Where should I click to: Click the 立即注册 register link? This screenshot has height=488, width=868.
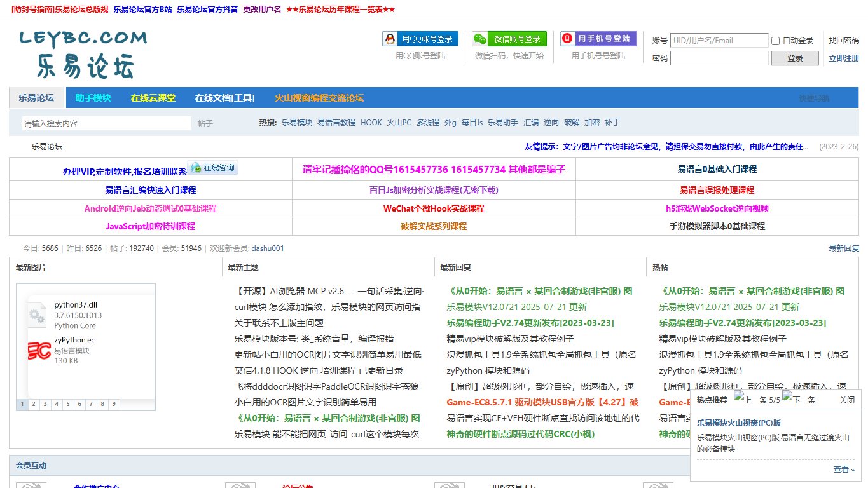point(844,58)
